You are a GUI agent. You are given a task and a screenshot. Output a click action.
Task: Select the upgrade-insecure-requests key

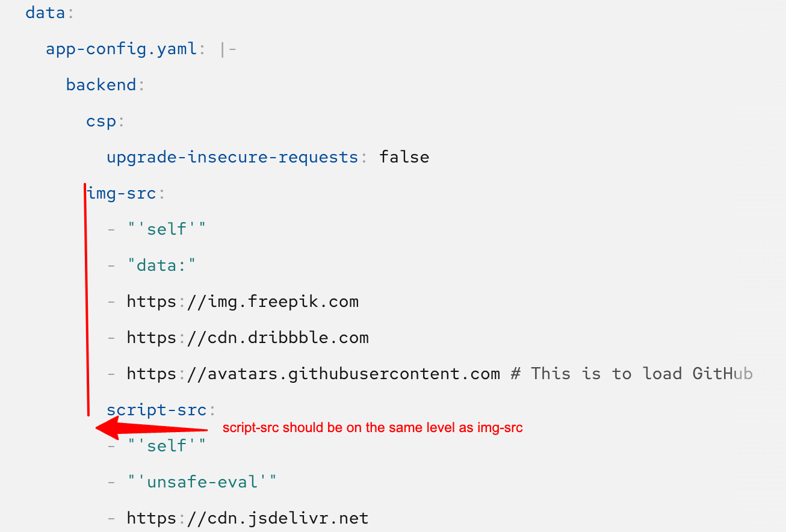[x=232, y=157]
